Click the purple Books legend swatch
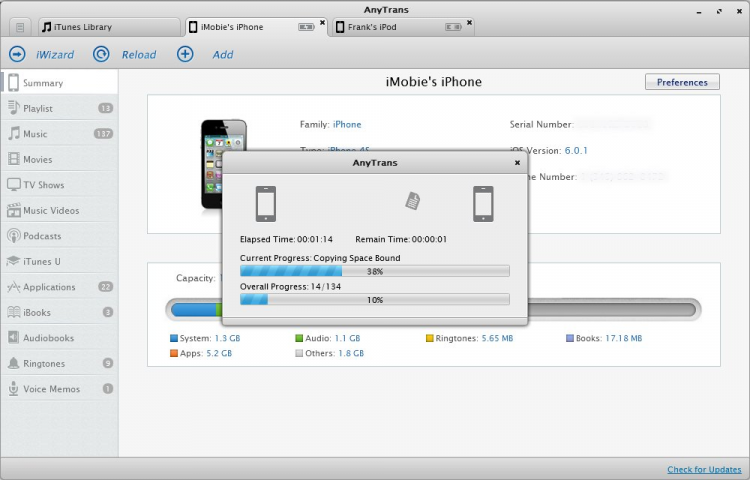The height and width of the screenshot is (480, 750). click(570, 338)
